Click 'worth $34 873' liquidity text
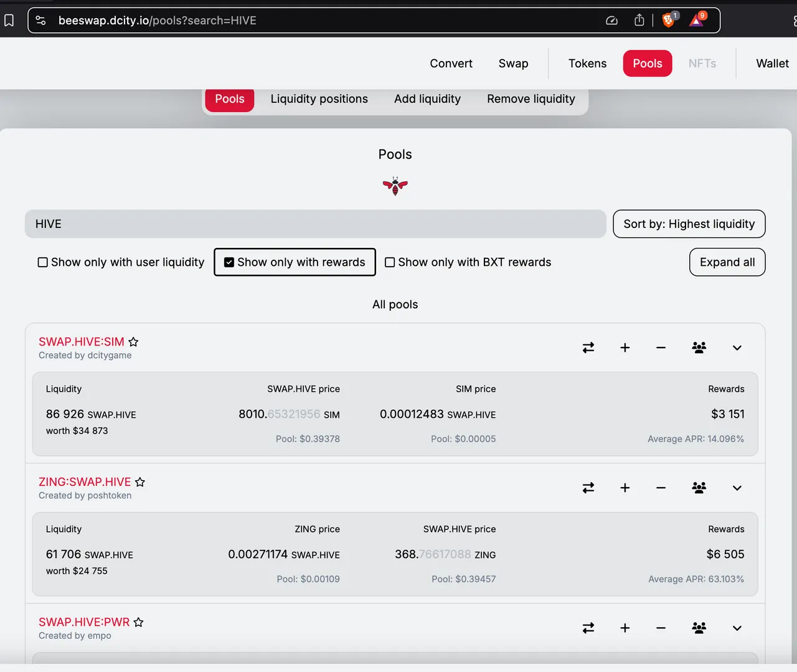The width and height of the screenshot is (797, 672). point(77,431)
